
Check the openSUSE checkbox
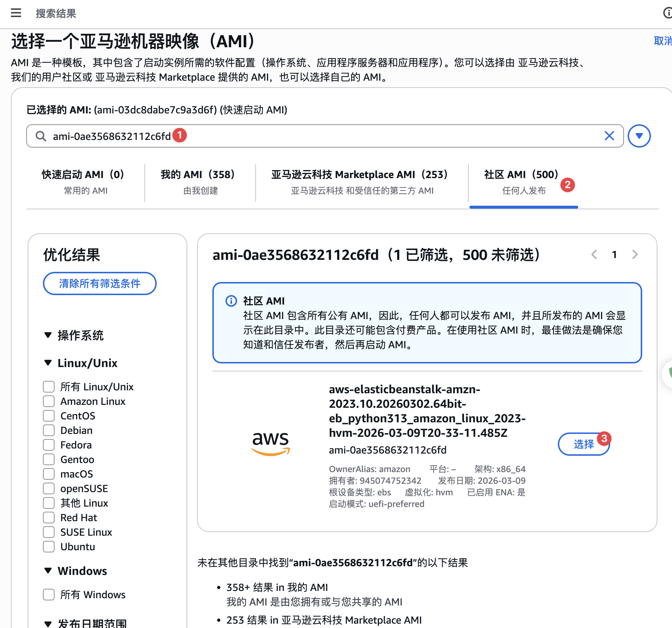pos(49,488)
